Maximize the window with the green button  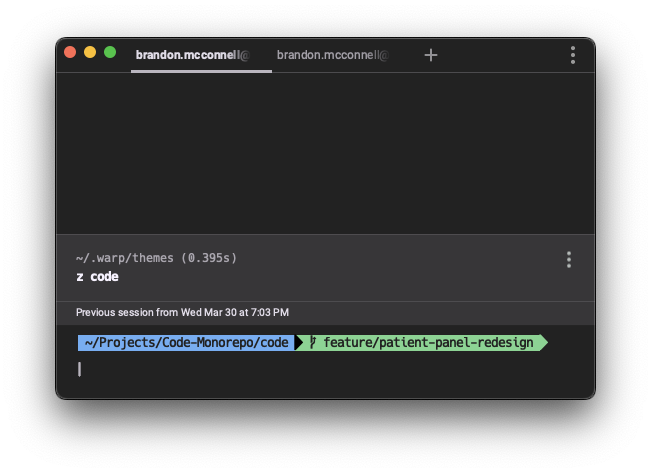[110, 52]
